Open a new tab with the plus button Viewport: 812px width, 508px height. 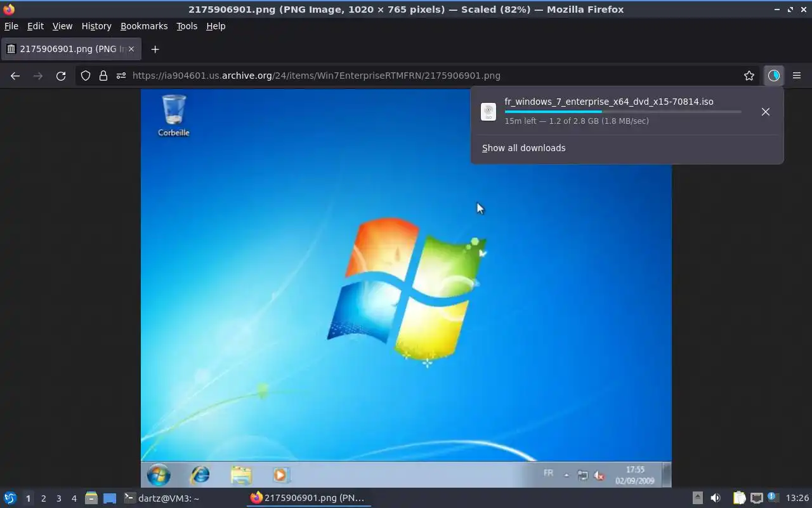(x=155, y=49)
